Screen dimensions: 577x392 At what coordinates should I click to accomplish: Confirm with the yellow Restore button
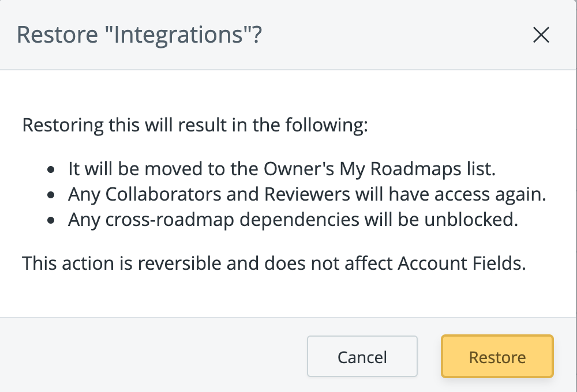497,356
